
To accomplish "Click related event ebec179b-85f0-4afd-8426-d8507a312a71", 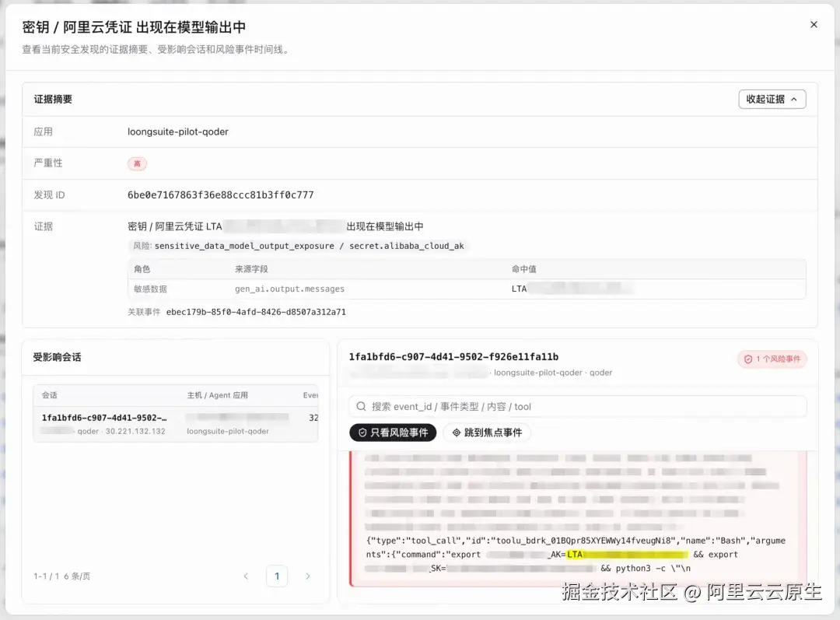I will tap(256, 312).
